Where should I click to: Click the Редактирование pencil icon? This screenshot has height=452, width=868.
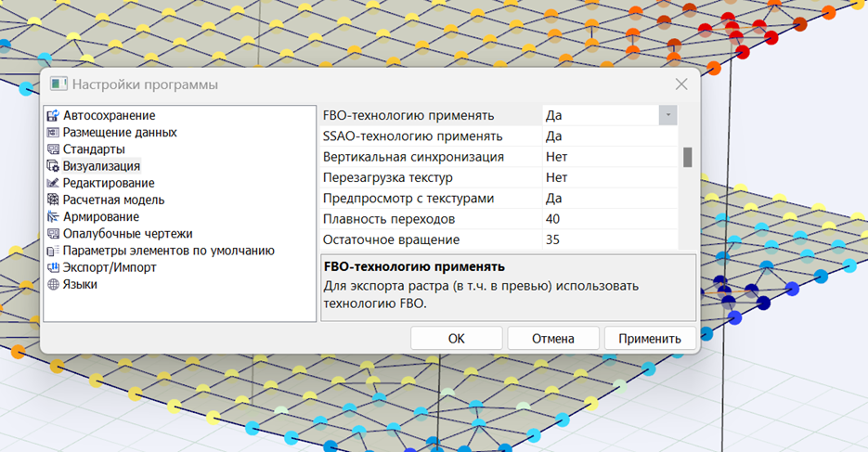click(53, 184)
